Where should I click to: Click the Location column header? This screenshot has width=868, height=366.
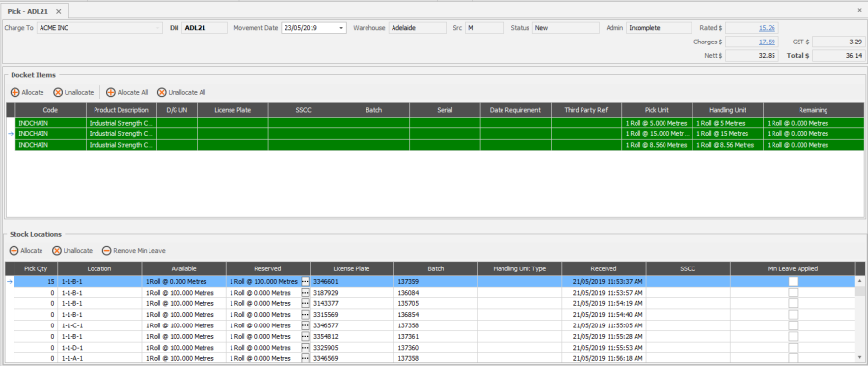(x=99, y=269)
